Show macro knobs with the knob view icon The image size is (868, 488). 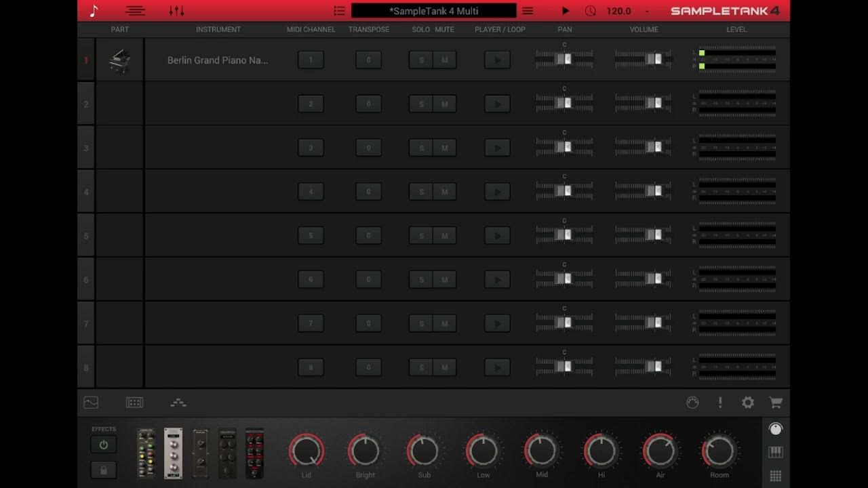coord(776,428)
